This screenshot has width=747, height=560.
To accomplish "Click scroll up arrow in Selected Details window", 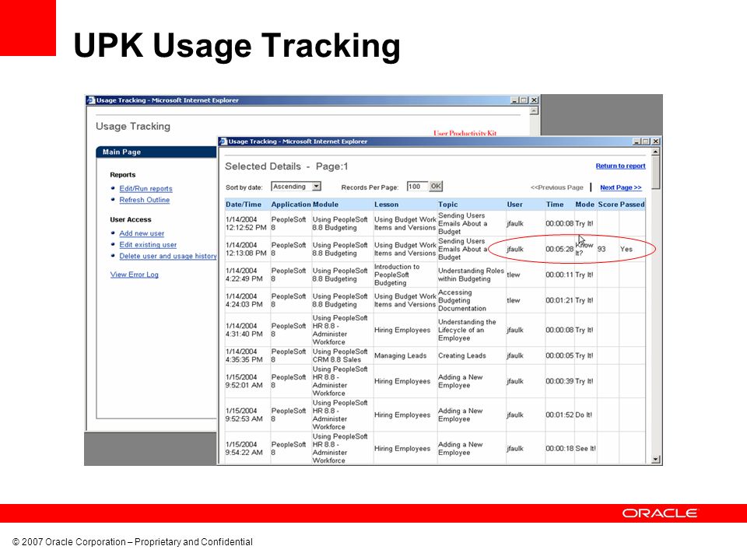I will pyautogui.click(x=655, y=152).
